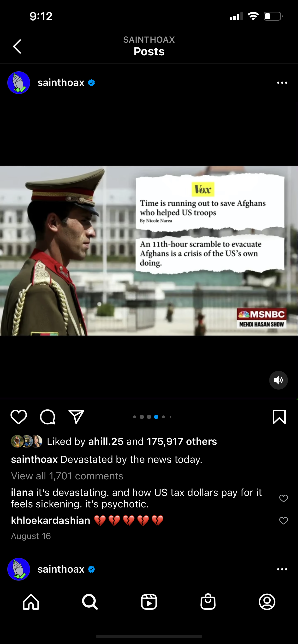Like khloekardashian's comment with the small heart

coord(283,521)
